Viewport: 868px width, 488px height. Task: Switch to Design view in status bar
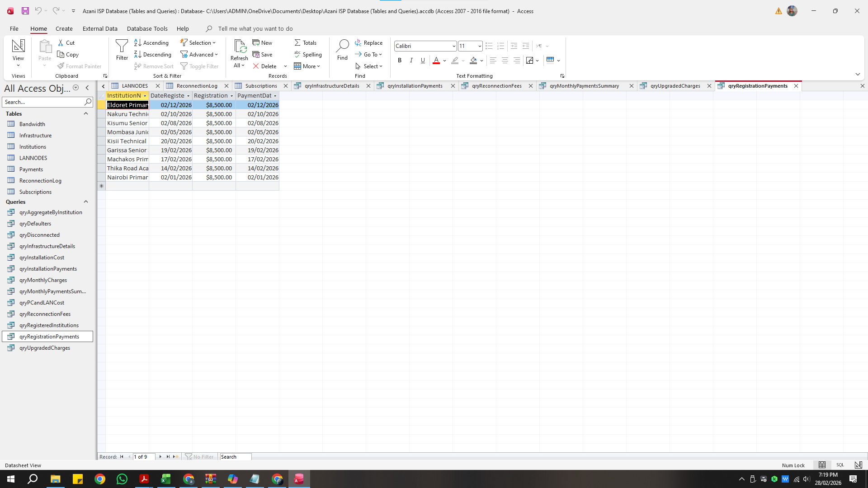tap(858, 465)
